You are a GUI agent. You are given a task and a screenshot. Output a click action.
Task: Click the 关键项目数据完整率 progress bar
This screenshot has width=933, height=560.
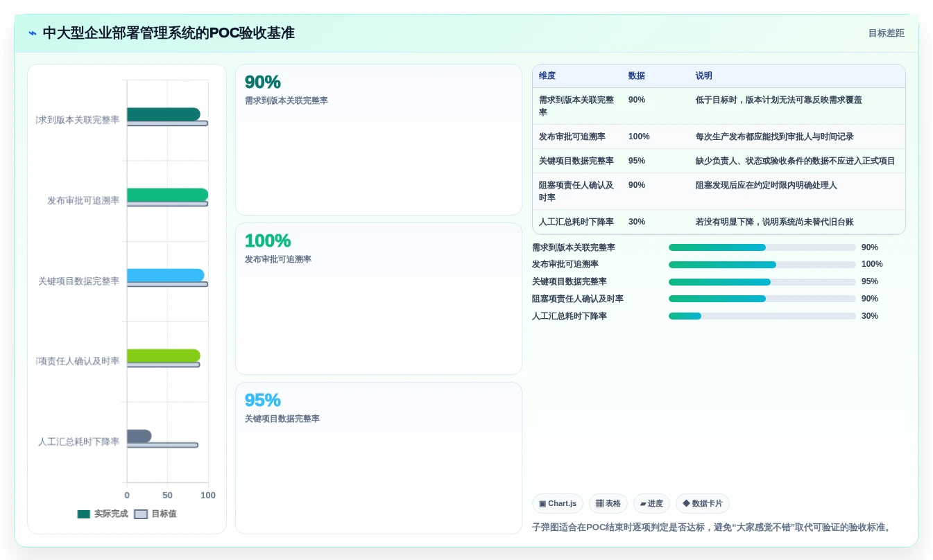762,282
